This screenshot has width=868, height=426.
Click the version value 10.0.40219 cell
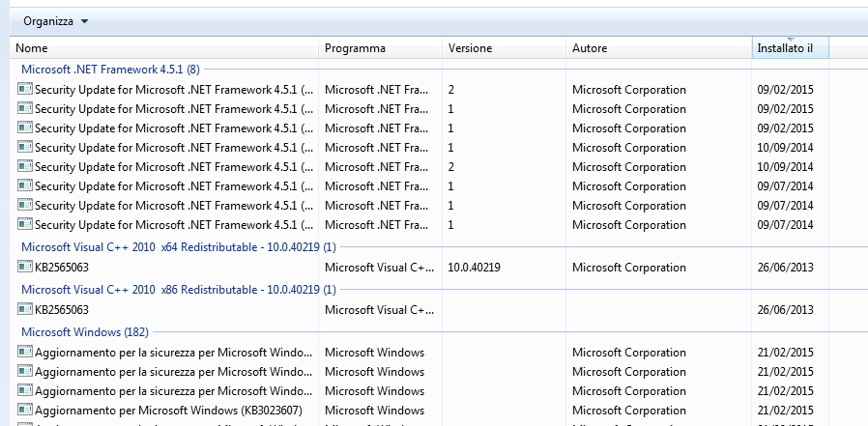pos(474,268)
